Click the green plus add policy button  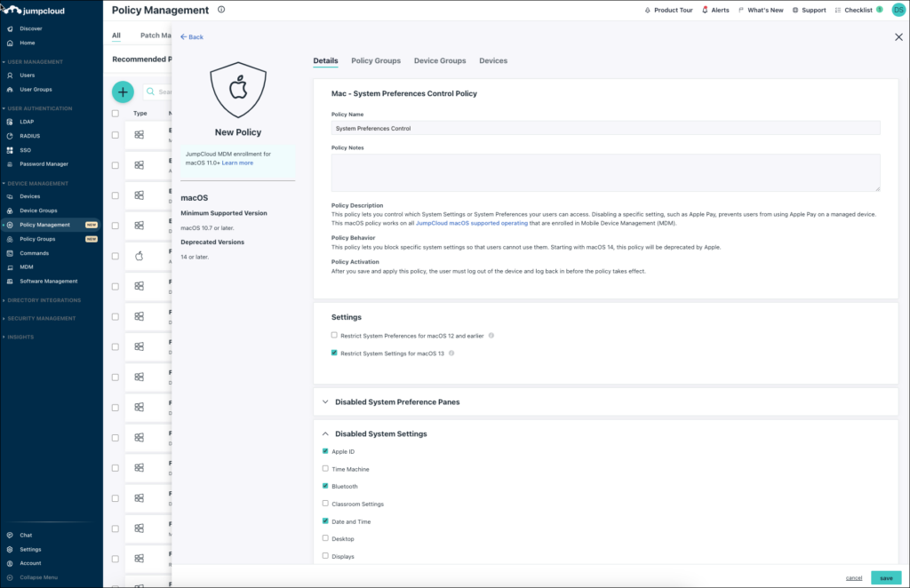(x=123, y=91)
